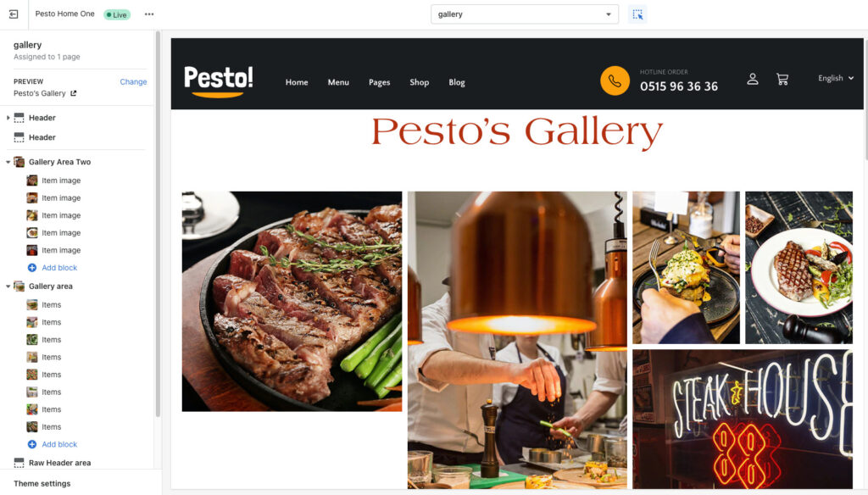The image size is (868, 495).
Task: Click the orange phone hotline icon
Action: tap(615, 81)
